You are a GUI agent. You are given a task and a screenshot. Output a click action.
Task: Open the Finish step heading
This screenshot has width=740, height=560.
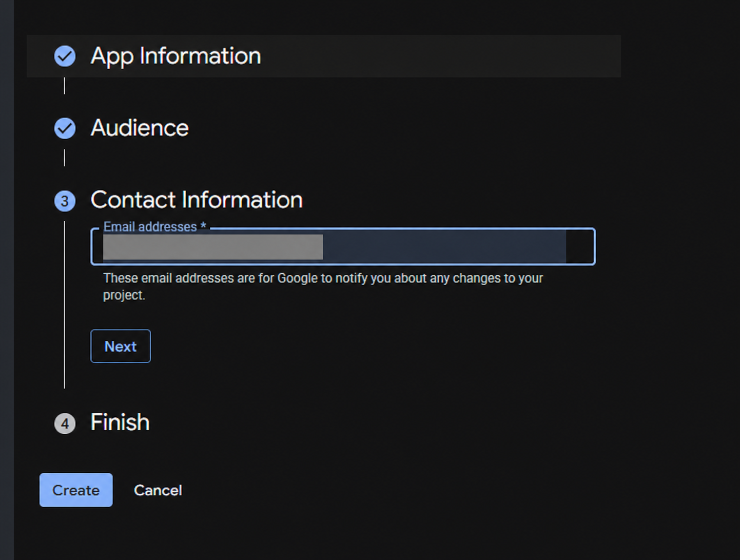pos(120,422)
